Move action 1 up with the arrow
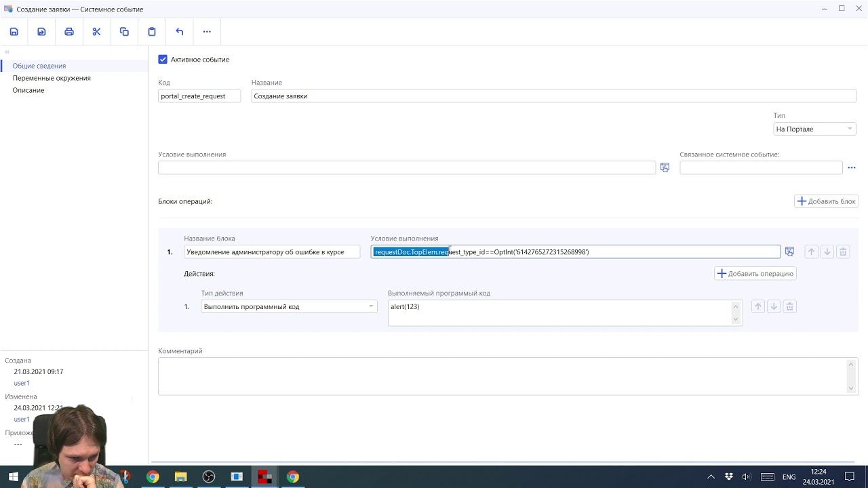868x488 pixels. point(758,307)
